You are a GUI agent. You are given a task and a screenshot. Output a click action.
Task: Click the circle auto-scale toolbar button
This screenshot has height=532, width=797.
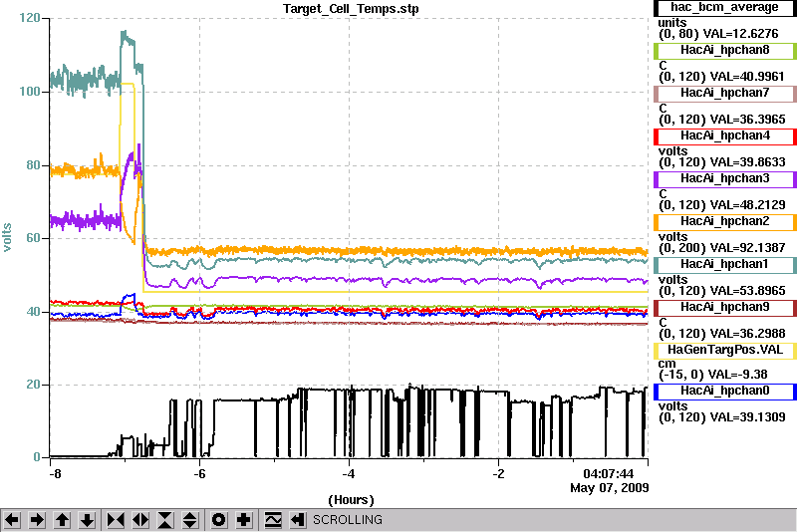point(219,520)
